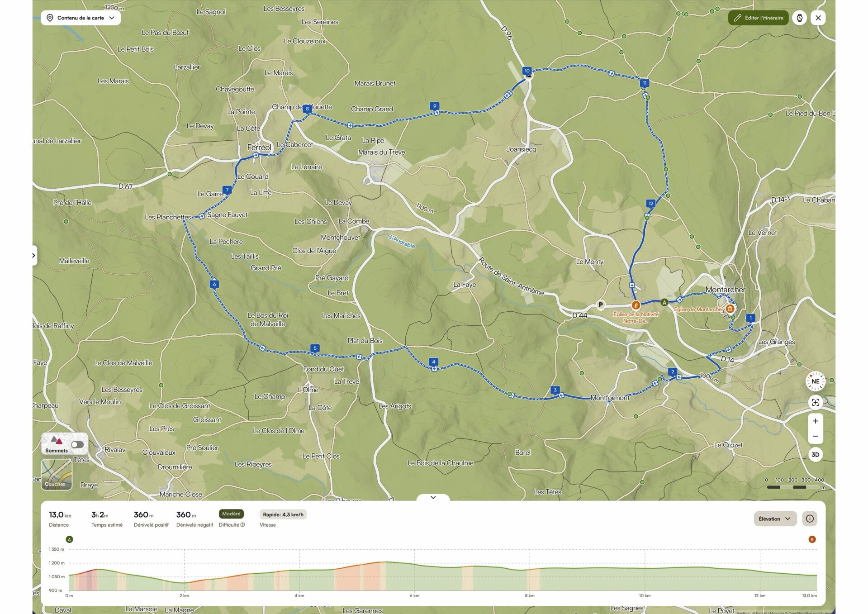This screenshot has width=868, height=614.
Task: Click the Modéré difficulty badge
Action: coord(231,514)
